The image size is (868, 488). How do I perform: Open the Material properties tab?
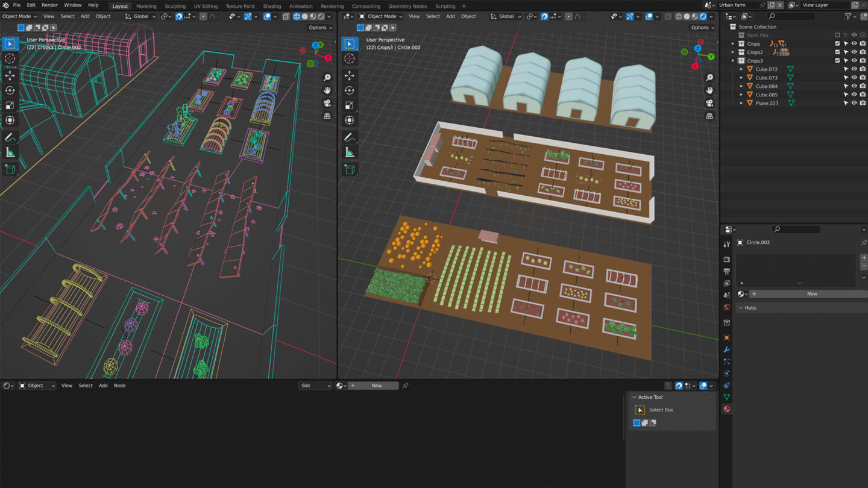[726, 409]
